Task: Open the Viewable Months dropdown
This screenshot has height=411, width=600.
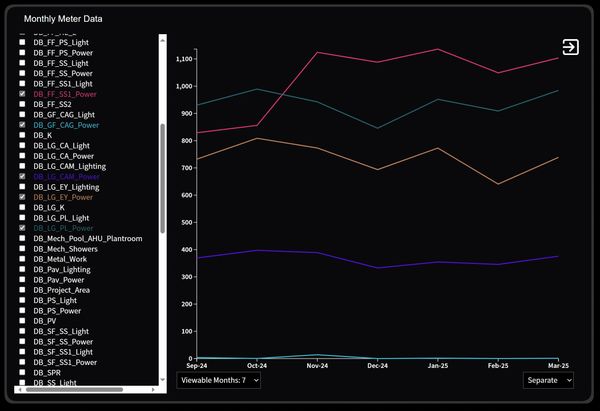Action: pos(219,380)
